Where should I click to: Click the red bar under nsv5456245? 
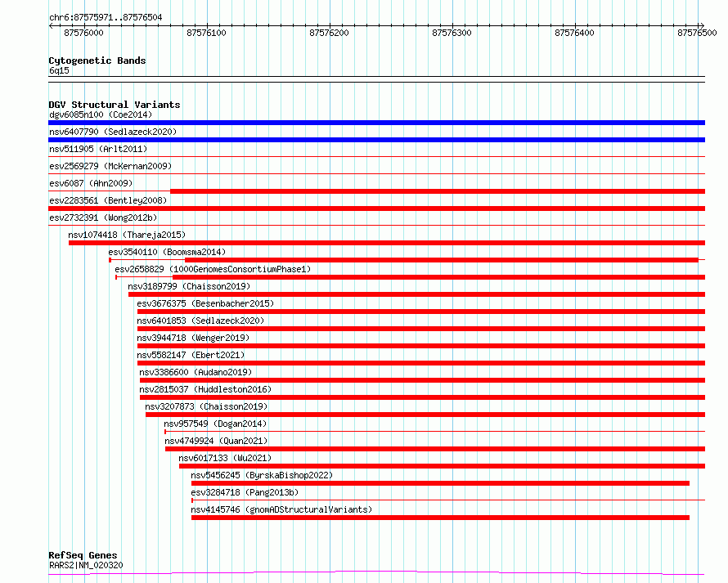[440, 483]
